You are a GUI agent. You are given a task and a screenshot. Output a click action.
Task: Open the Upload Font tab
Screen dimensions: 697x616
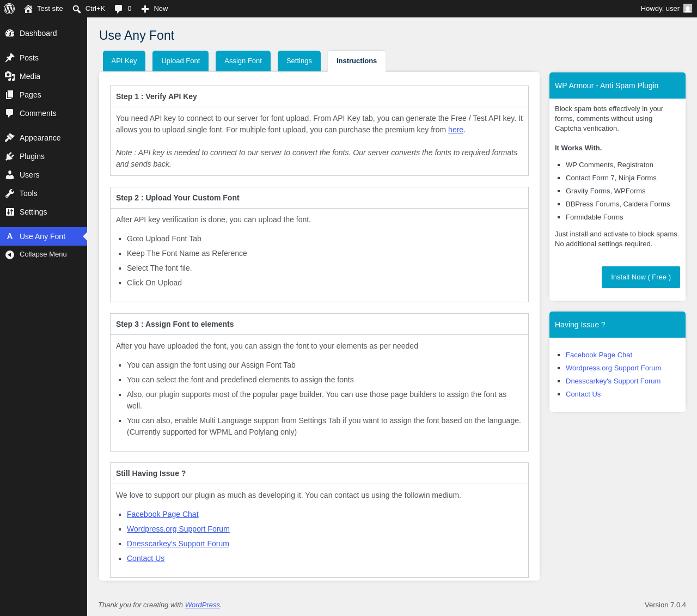[x=181, y=61]
